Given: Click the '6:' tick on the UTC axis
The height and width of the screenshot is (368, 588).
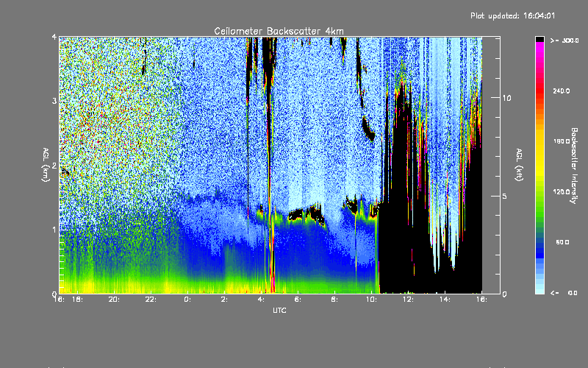Looking at the screenshot, I should [298, 300].
